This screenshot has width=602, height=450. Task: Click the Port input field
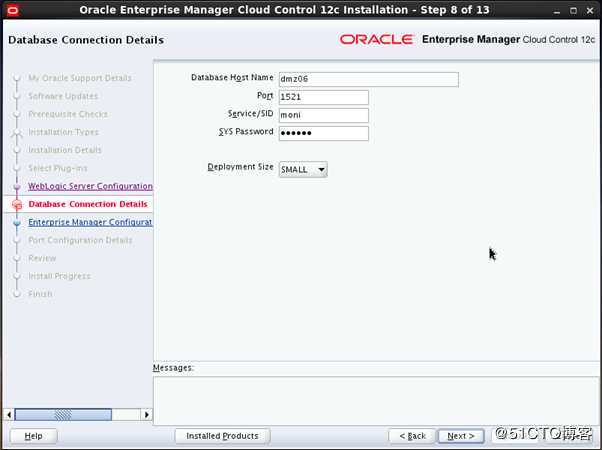coord(323,97)
